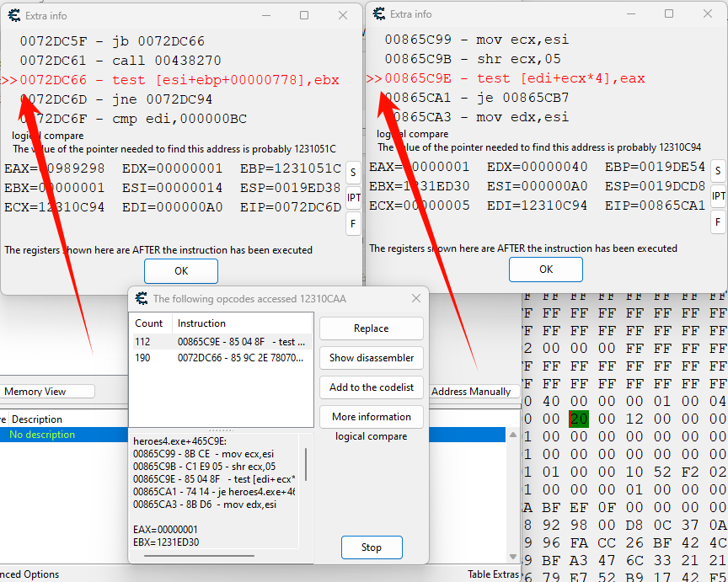Select the 00865C9E instruction row

coord(222,342)
